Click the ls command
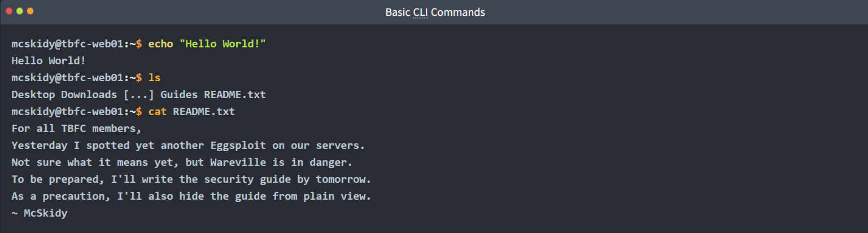 point(155,77)
